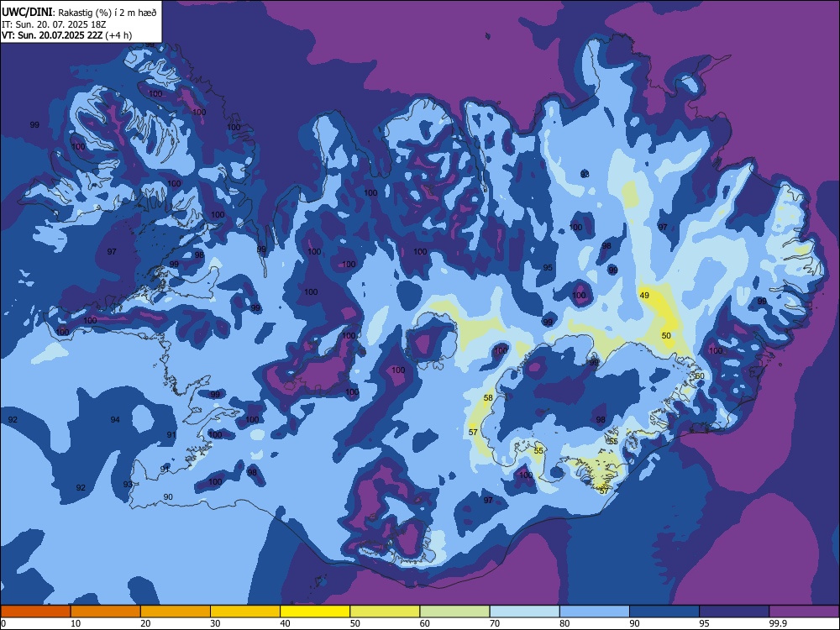This screenshot has height=630, width=840.
Task: Click the '80' legend scale label
Action: (564, 623)
